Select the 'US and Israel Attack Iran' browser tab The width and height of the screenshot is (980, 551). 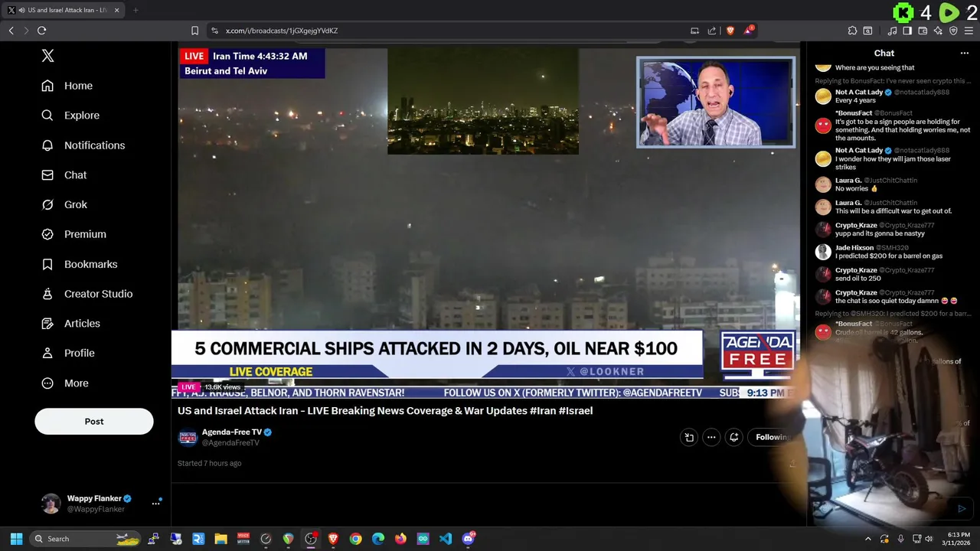[x=64, y=10]
